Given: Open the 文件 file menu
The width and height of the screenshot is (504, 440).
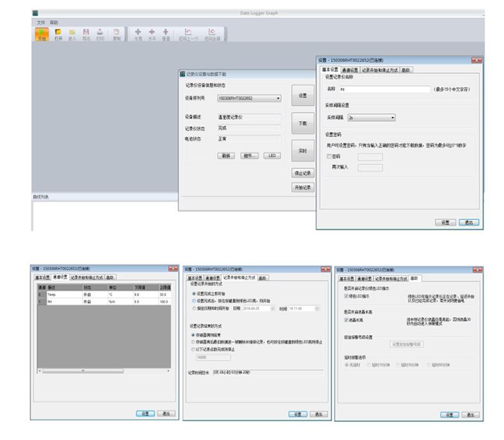Looking at the screenshot, I should tap(40, 22).
